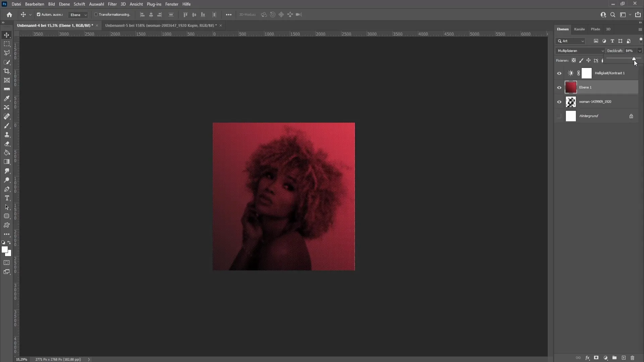644x362 pixels.
Task: Select the Ellipse shape tool
Action: tap(7, 216)
